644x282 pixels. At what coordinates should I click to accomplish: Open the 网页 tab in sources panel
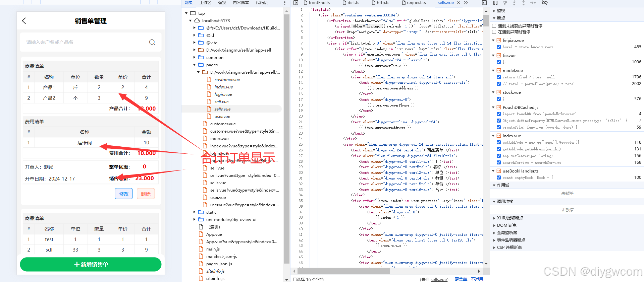(189, 3)
